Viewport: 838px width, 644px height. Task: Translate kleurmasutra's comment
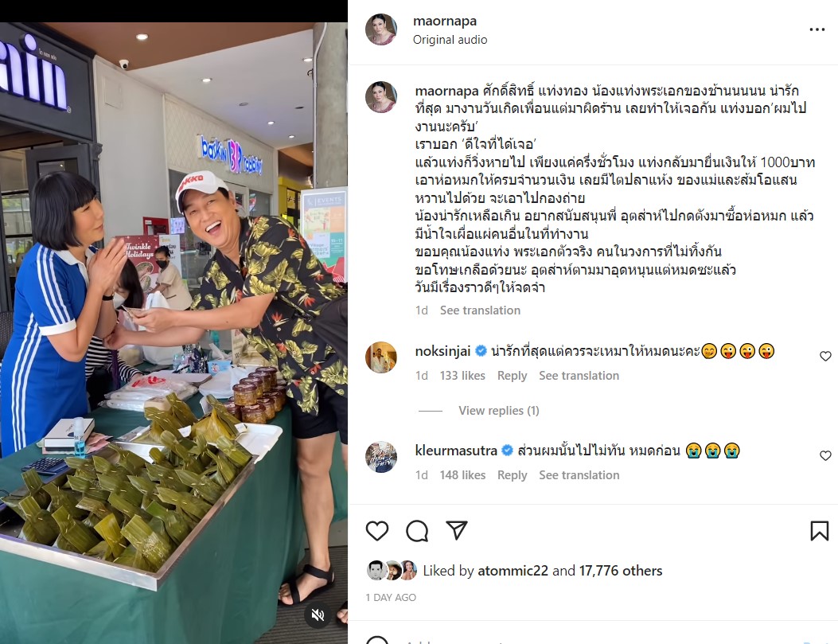tap(579, 475)
